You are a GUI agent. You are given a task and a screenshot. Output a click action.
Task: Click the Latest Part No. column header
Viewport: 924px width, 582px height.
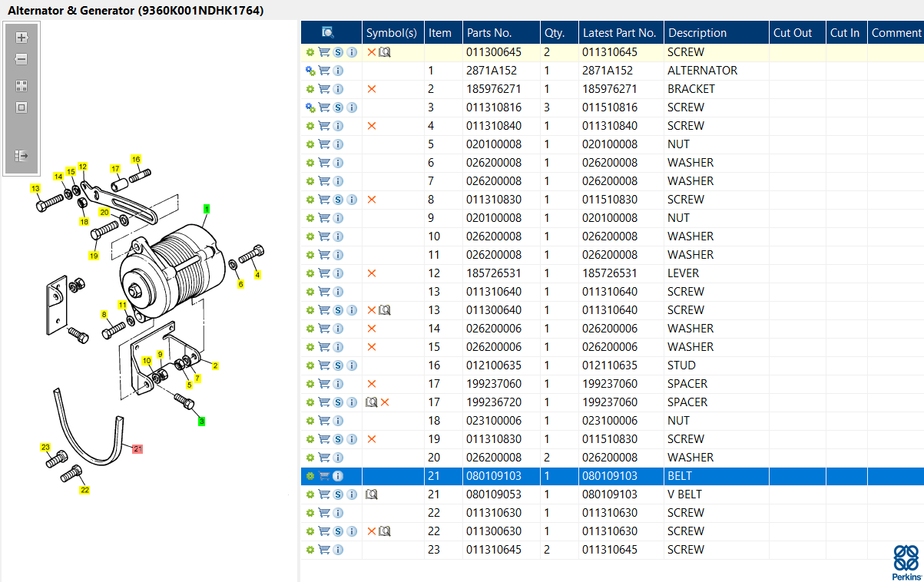[620, 33]
